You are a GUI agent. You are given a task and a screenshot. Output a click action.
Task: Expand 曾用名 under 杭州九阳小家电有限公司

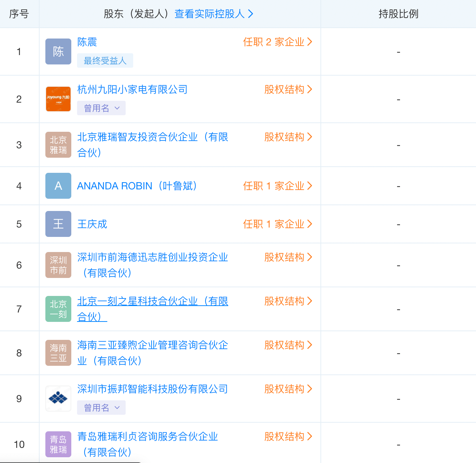101,108
